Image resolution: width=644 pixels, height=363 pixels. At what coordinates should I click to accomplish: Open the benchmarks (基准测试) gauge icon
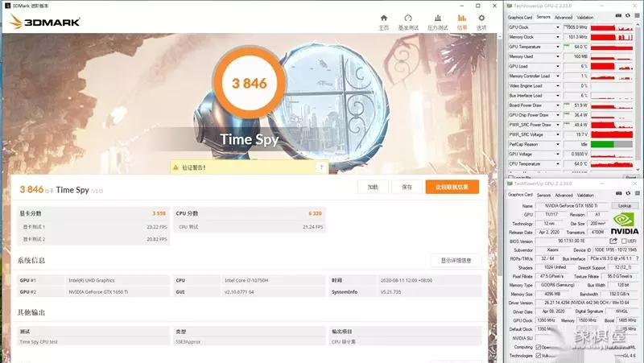(x=408, y=21)
